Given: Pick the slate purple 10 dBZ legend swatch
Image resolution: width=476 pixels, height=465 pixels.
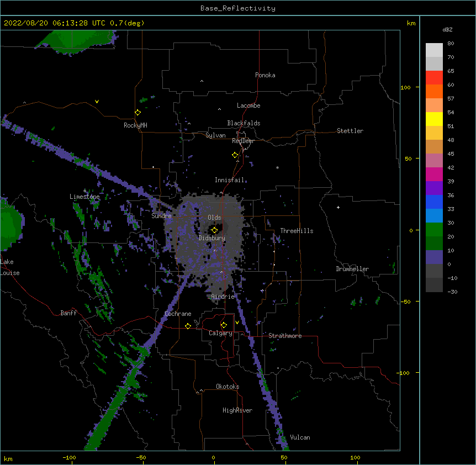Looking at the screenshot, I should pos(434,257).
